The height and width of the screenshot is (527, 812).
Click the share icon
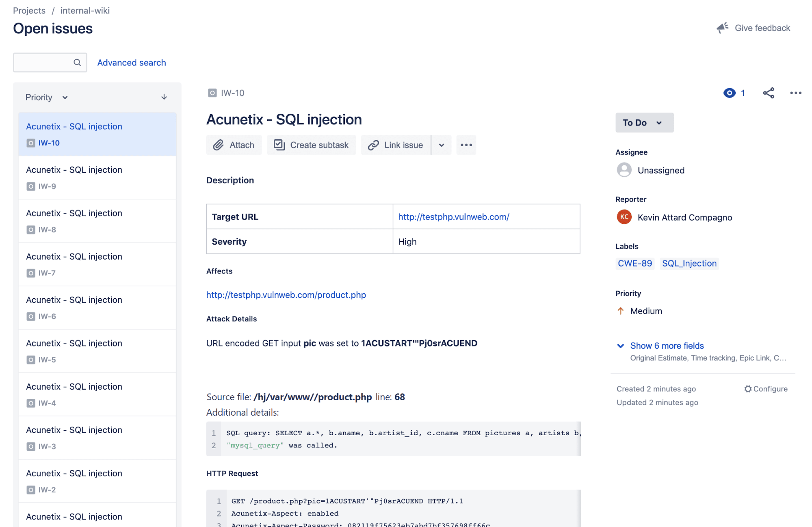point(769,93)
